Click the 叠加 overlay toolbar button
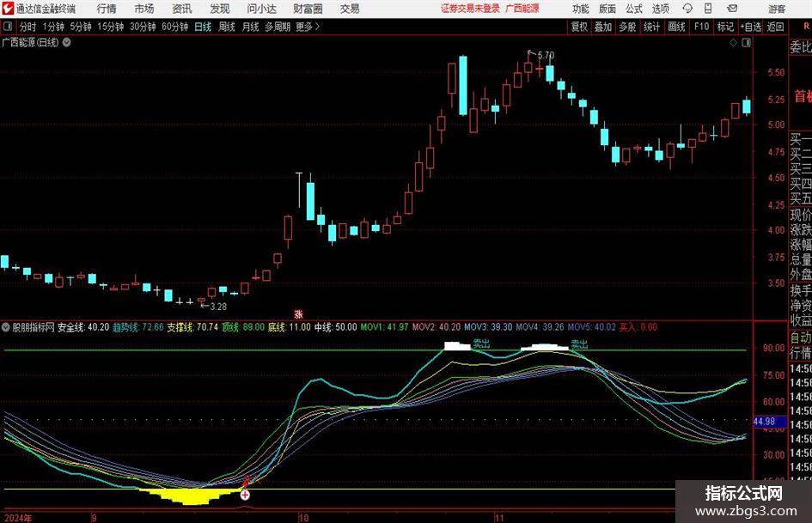The height and width of the screenshot is (523, 812). click(603, 27)
